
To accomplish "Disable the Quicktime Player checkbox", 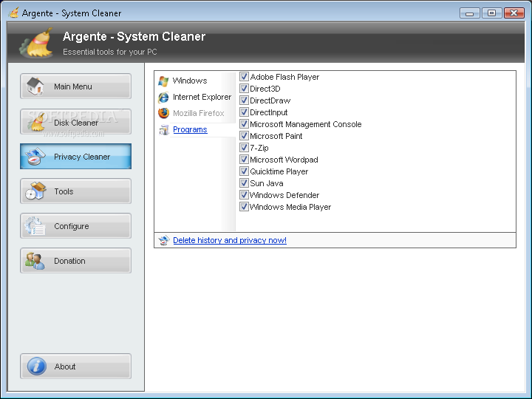I will (244, 171).
